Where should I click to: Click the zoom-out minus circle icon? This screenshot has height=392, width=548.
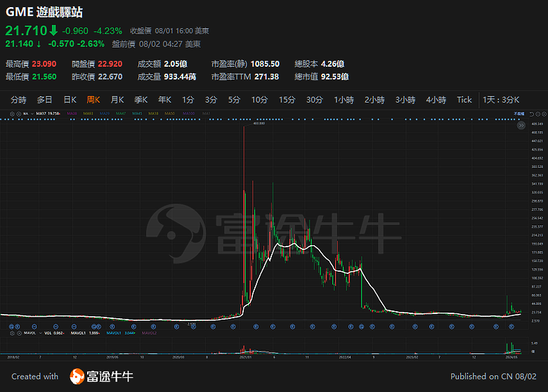[538, 114]
